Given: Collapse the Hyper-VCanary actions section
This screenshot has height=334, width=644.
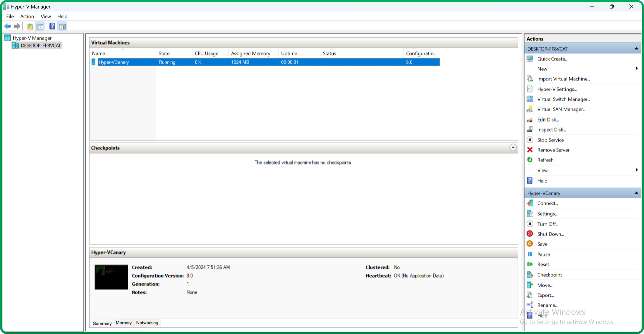Looking at the screenshot, I should coord(636,193).
